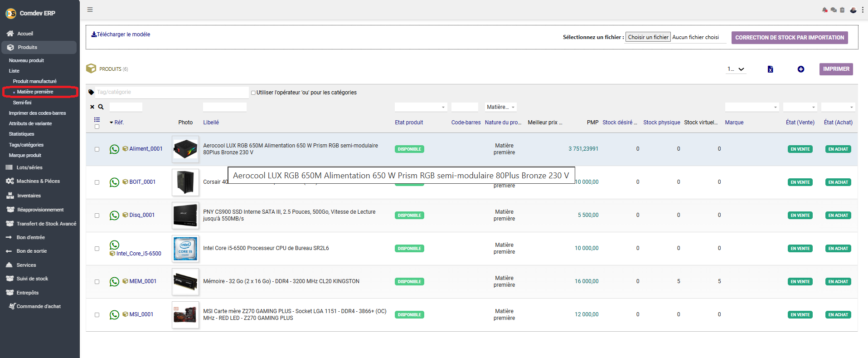The width and height of the screenshot is (868, 358).
Task: Clear the search filters with X icon
Action: click(92, 107)
